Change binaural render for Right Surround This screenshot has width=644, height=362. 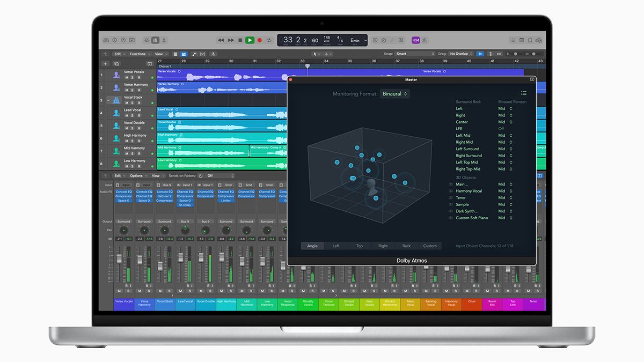pyautogui.click(x=505, y=156)
